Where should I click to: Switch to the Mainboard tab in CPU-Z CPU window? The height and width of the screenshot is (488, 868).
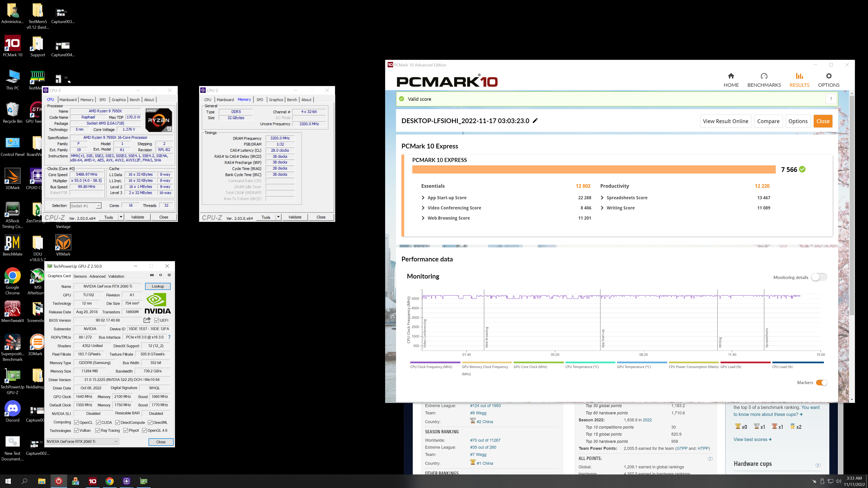[68, 100]
